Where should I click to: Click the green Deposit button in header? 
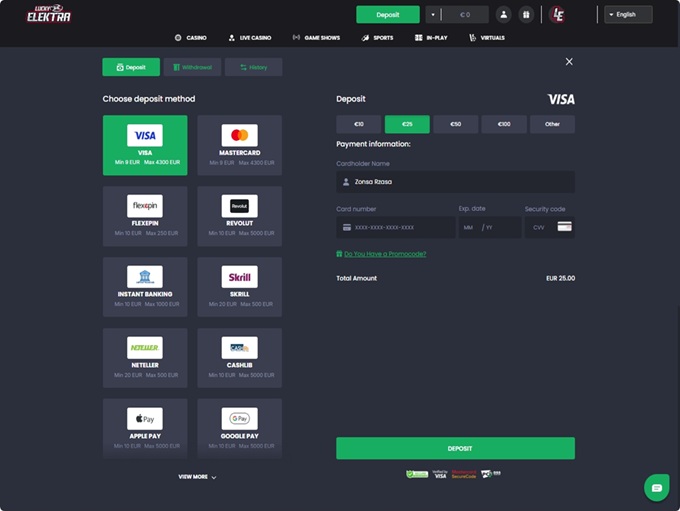pyautogui.click(x=388, y=15)
